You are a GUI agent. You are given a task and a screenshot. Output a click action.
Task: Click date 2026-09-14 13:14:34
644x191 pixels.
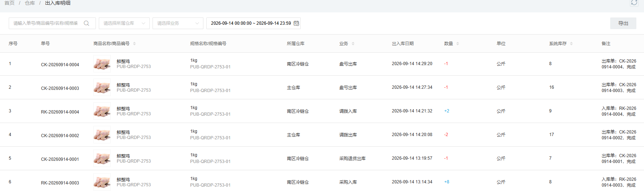click(412, 182)
